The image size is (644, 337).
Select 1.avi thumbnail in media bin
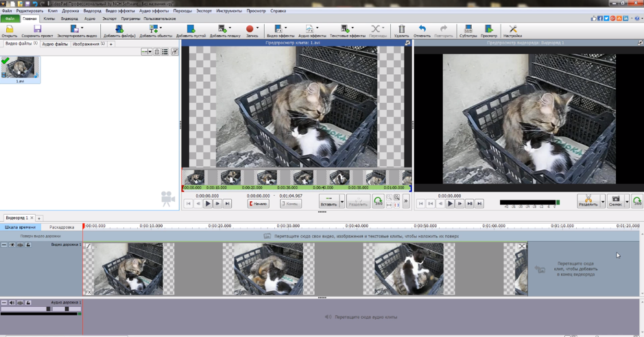[20, 69]
